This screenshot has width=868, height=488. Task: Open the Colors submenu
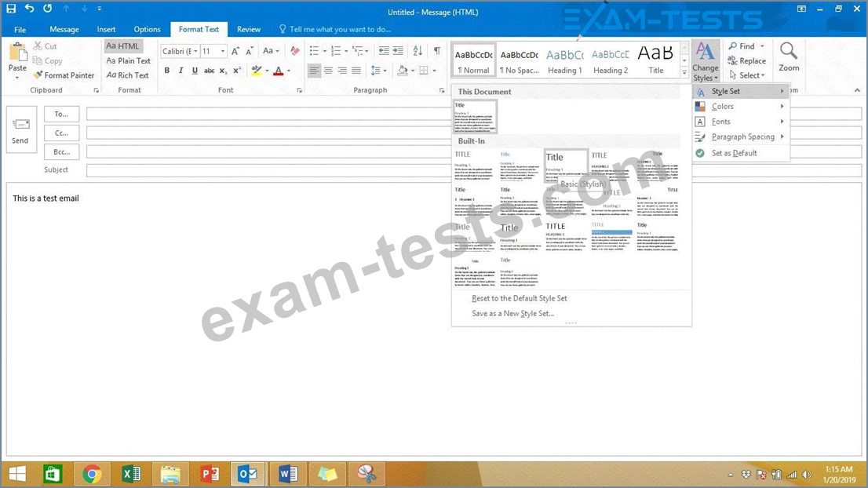tap(741, 106)
